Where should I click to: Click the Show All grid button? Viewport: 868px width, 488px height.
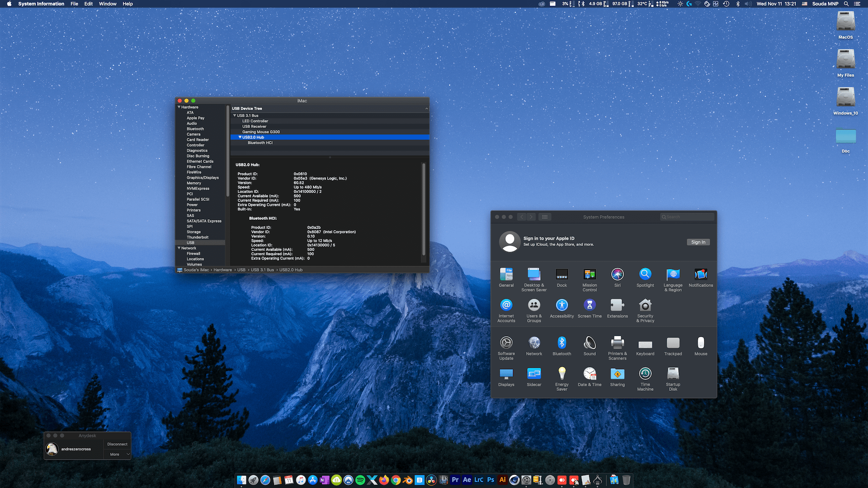(x=545, y=217)
